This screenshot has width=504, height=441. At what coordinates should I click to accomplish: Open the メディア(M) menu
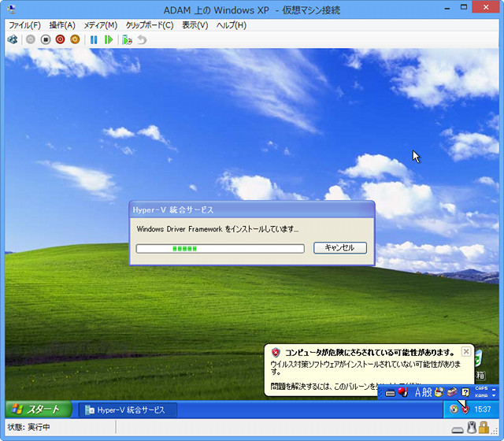coord(101,25)
